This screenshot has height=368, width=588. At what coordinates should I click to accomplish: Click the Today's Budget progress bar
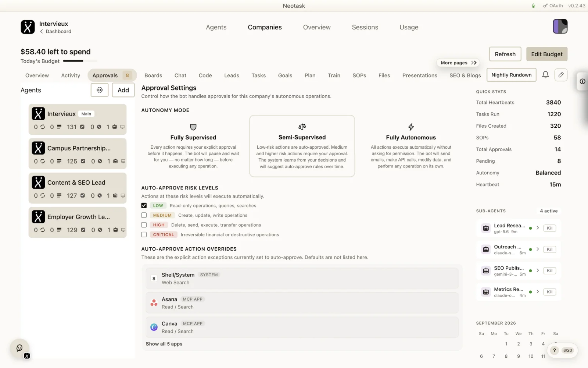[80, 61]
